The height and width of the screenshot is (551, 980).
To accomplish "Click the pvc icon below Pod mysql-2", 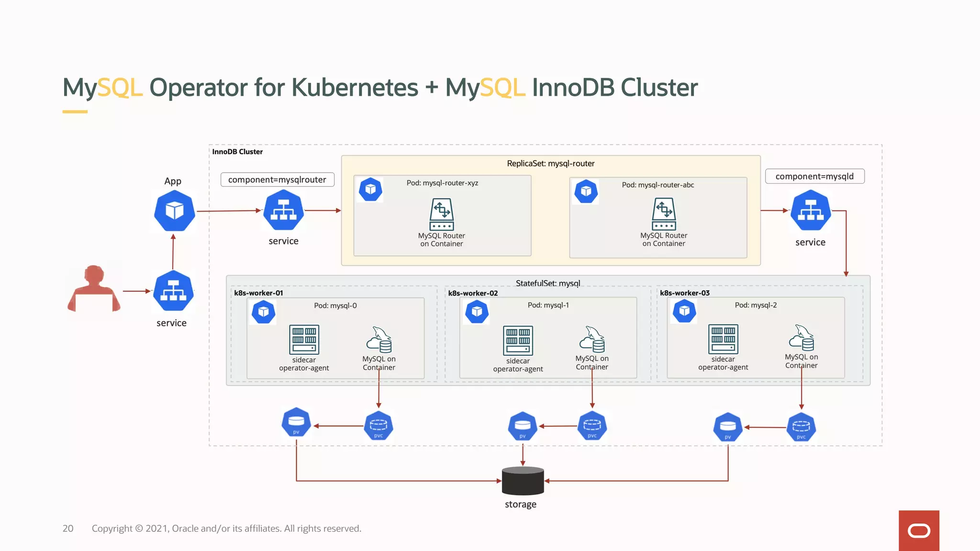I will tap(801, 427).
